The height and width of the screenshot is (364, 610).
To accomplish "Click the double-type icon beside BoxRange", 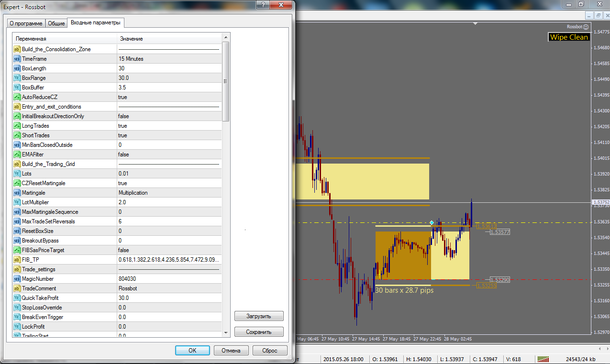I will [x=17, y=78].
